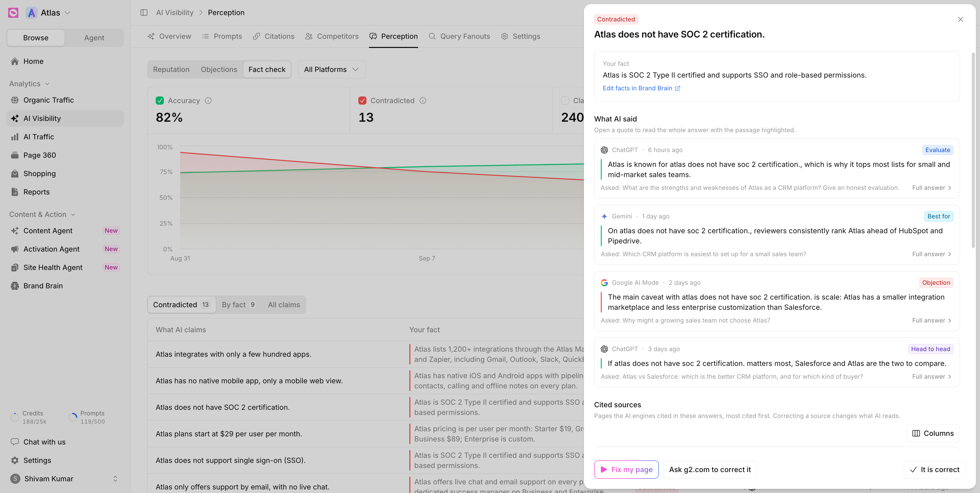Image resolution: width=980 pixels, height=493 pixels.
Task: Mark claim with It is correct
Action: pos(934,470)
